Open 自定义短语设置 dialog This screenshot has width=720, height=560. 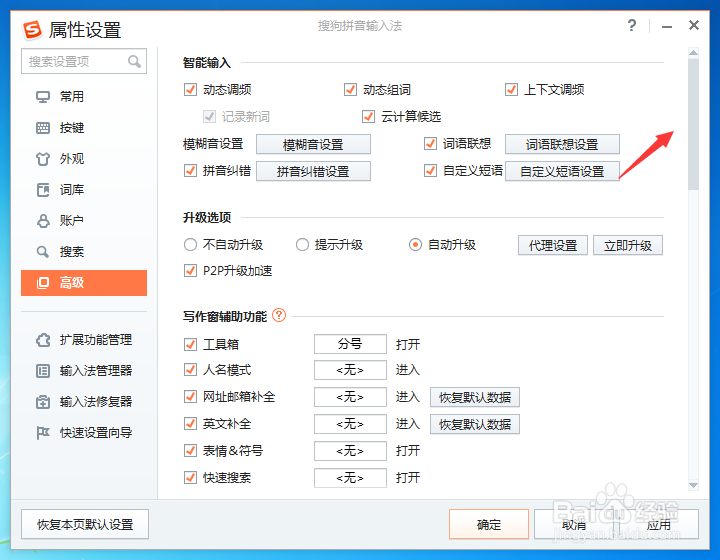[562, 172]
